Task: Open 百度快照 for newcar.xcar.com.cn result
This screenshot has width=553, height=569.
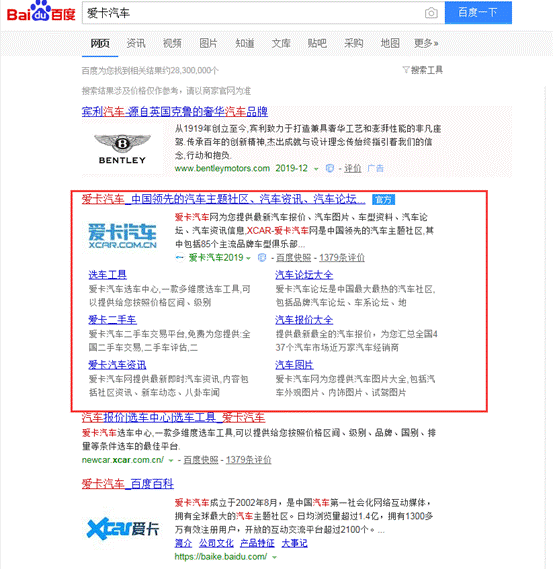Action: pos(201,460)
